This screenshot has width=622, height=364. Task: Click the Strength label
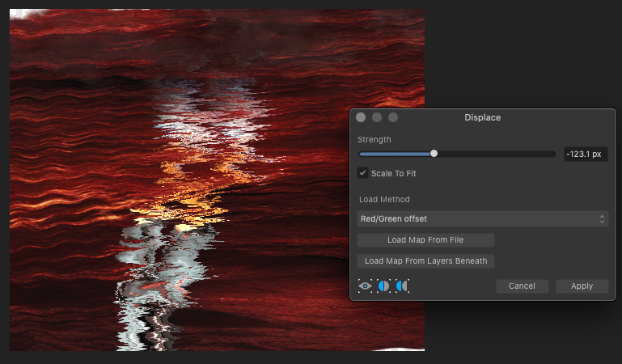[x=374, y=140]
